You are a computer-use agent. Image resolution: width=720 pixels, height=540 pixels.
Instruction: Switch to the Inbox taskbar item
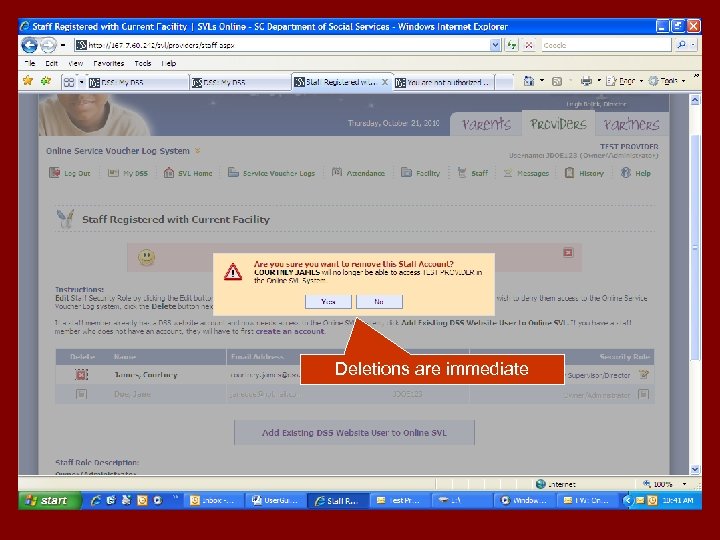(213, 500)
